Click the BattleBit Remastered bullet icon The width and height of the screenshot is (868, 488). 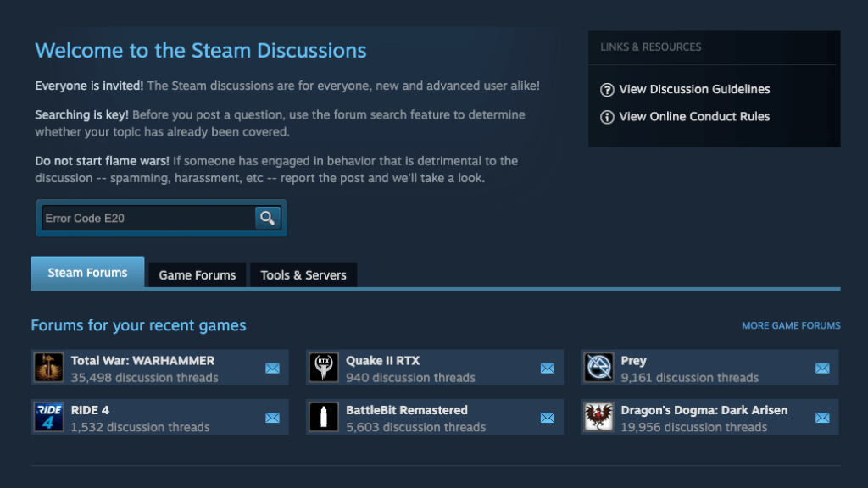pyautogui.click(x=324, y=417)
